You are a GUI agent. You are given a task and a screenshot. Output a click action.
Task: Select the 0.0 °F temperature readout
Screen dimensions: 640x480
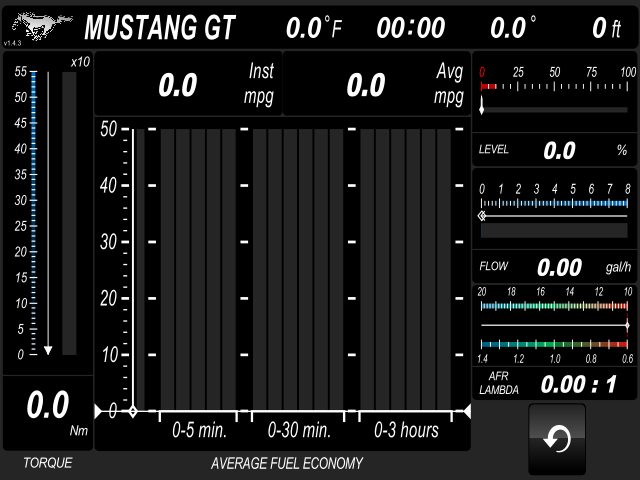click(x=314, y=28)
